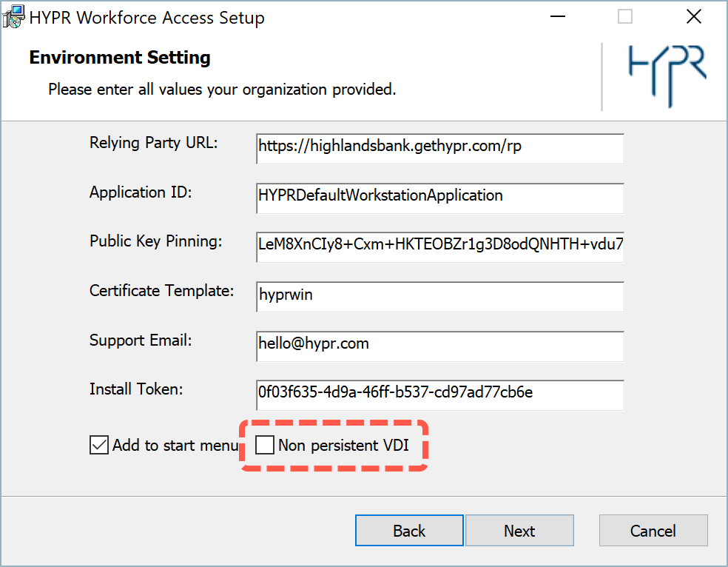
Task: Click the Install Token label
Action: click(x=136, y=389)
